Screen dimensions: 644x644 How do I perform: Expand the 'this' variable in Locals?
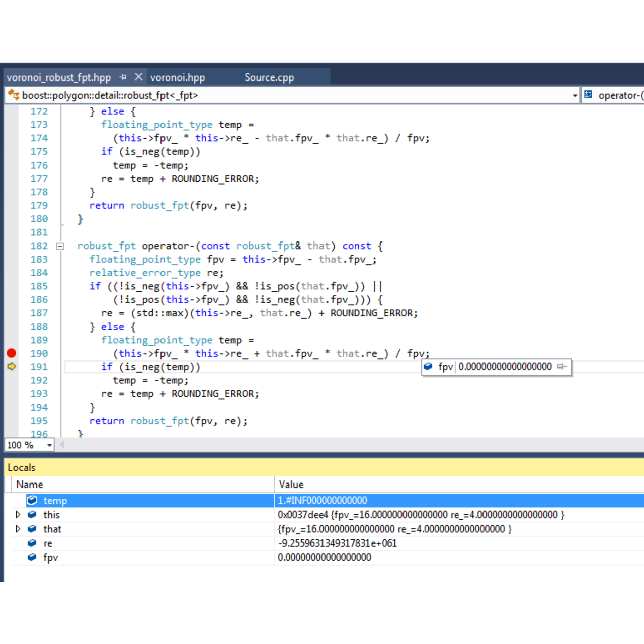(18, 515)
